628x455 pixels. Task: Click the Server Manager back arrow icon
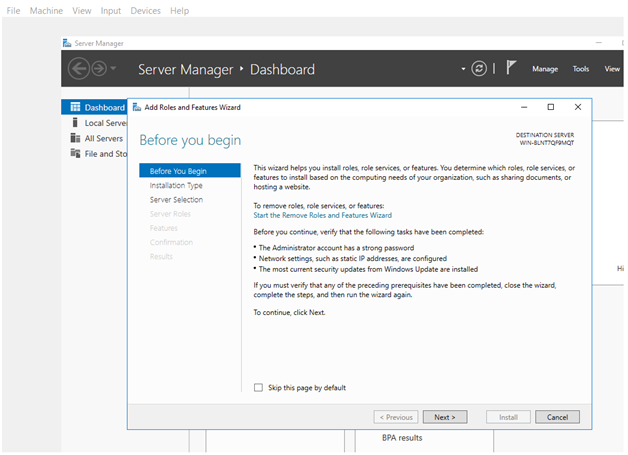(78, 69)
